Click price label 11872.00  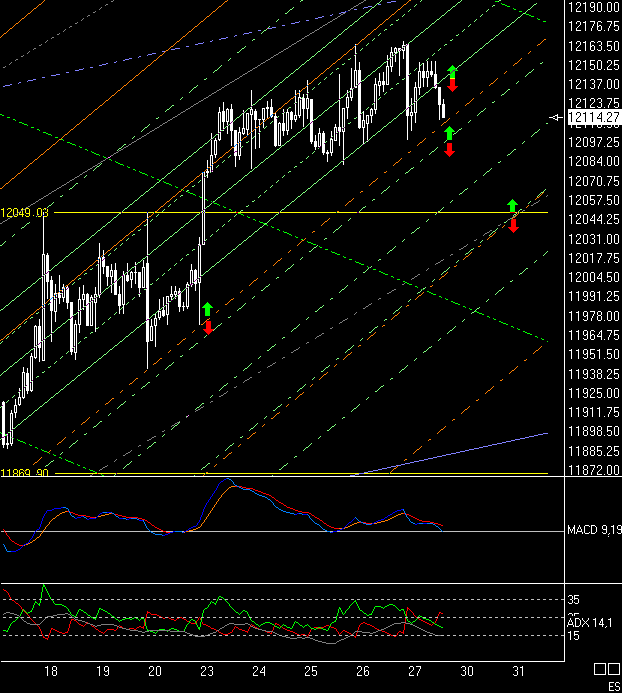594,470
